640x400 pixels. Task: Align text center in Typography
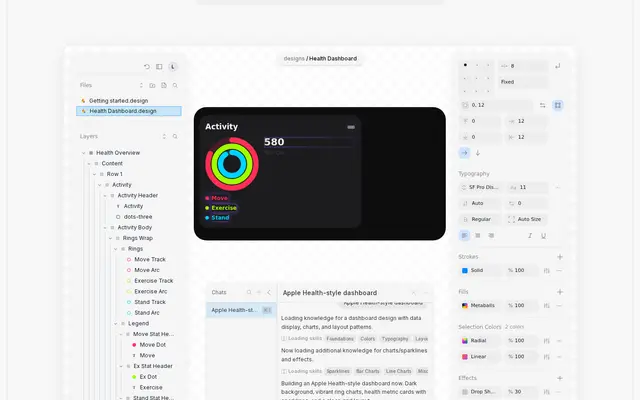point(478,236)
